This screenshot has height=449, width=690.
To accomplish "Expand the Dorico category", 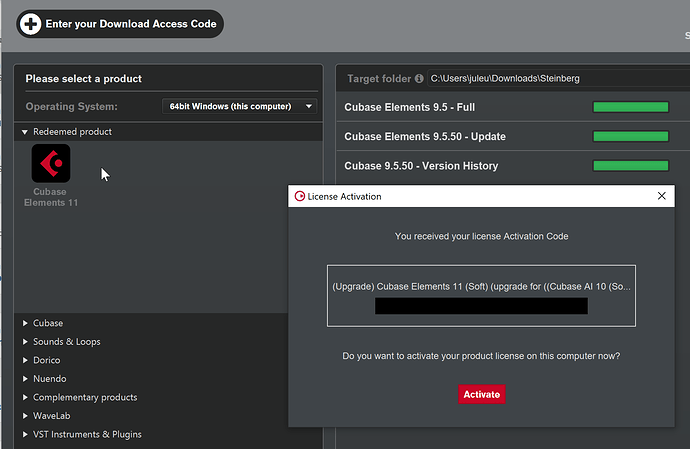I will pyautogui.click(x=25, y=360).
